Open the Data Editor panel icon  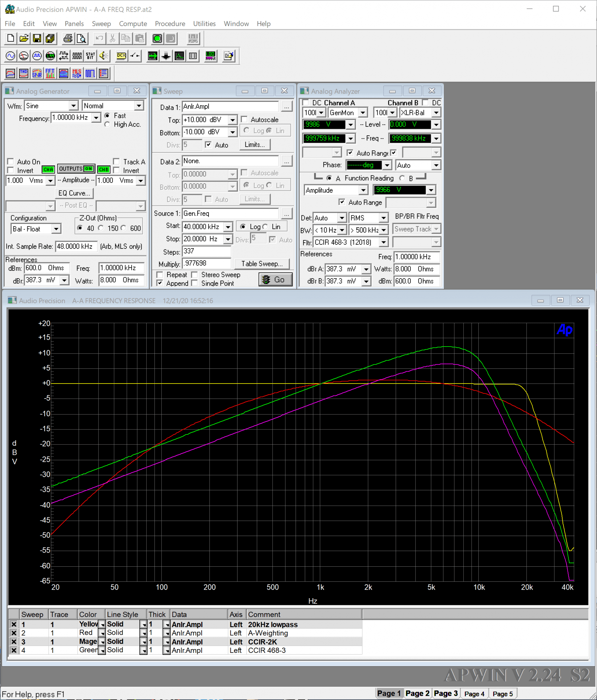tap(193, 56)
